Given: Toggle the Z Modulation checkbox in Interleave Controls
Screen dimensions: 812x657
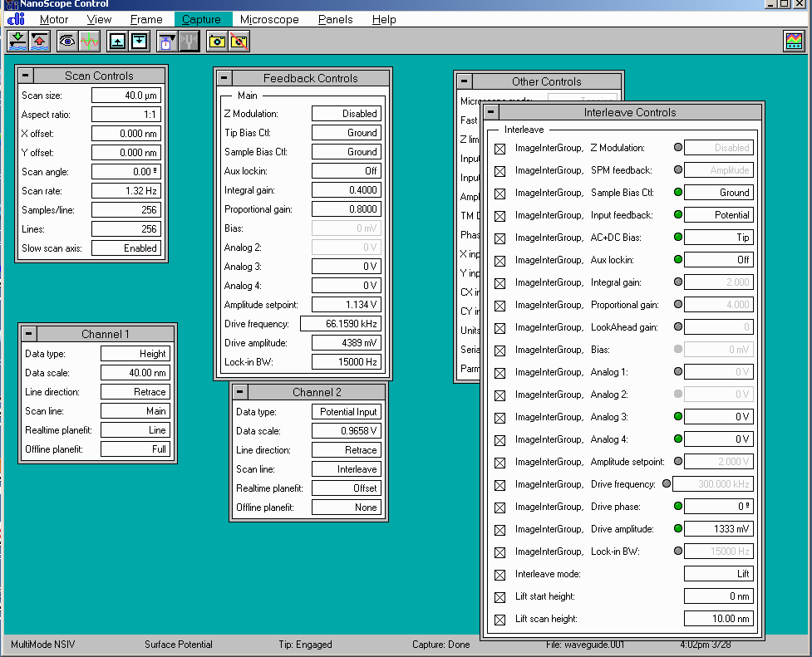Looking at the screenshot, I should click(x=500, y=150).
